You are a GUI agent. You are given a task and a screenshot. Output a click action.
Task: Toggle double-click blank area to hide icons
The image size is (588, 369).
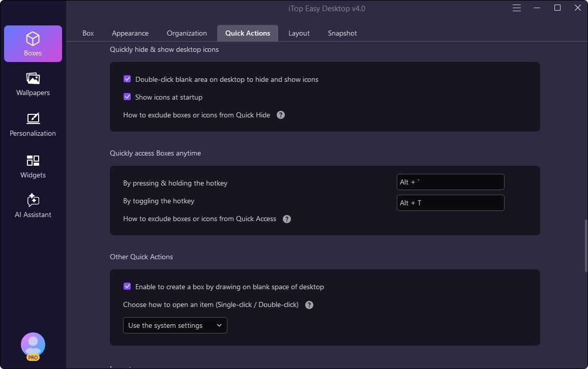click(x=127, y=79)
